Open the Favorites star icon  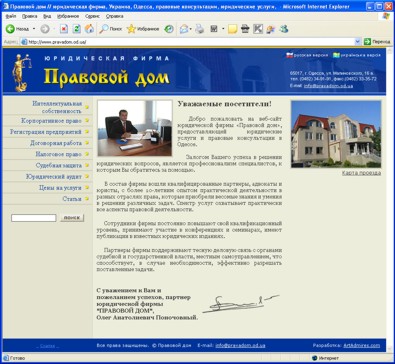[x=131, y=29]
